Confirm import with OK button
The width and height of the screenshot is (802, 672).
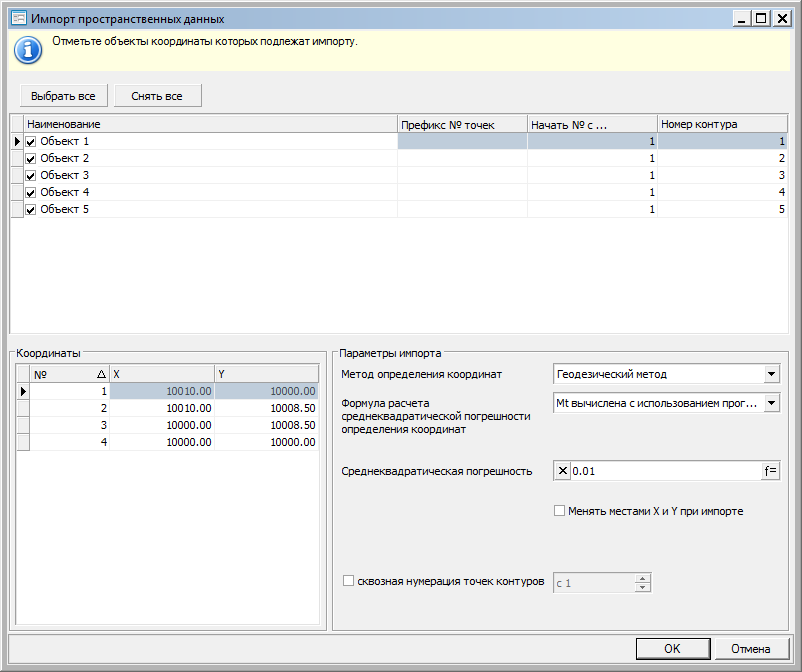coord(672,649)
